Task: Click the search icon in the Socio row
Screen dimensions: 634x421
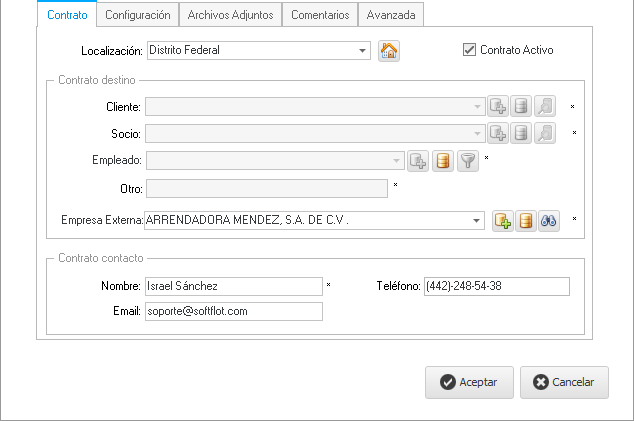Action: [x=545, y=133]
